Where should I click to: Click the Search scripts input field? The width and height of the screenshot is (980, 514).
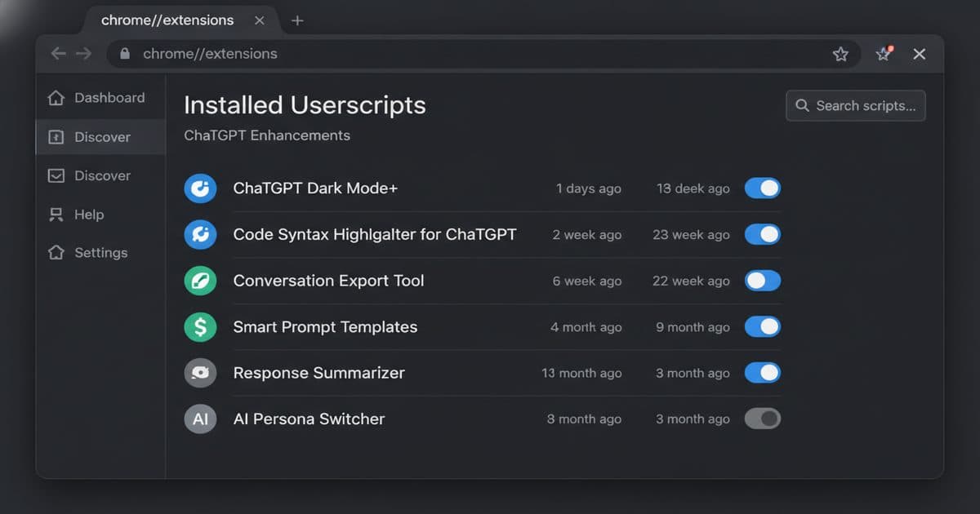point(855,105)
